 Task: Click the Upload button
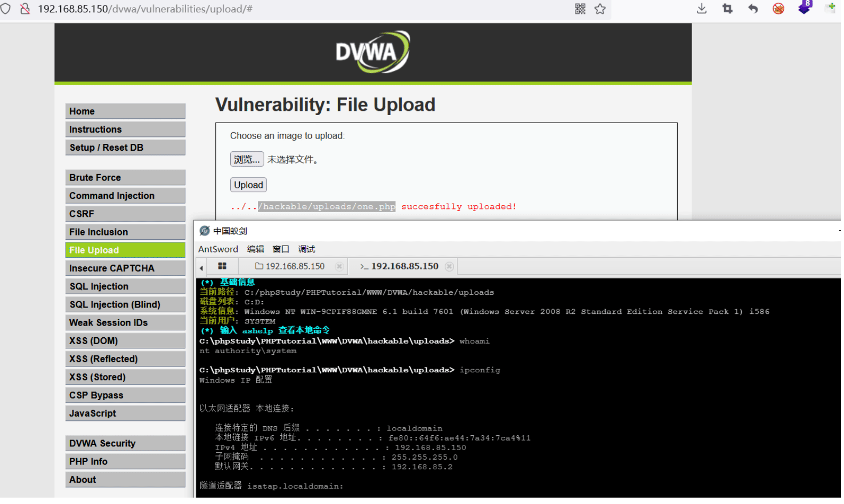tap(249, 185)
